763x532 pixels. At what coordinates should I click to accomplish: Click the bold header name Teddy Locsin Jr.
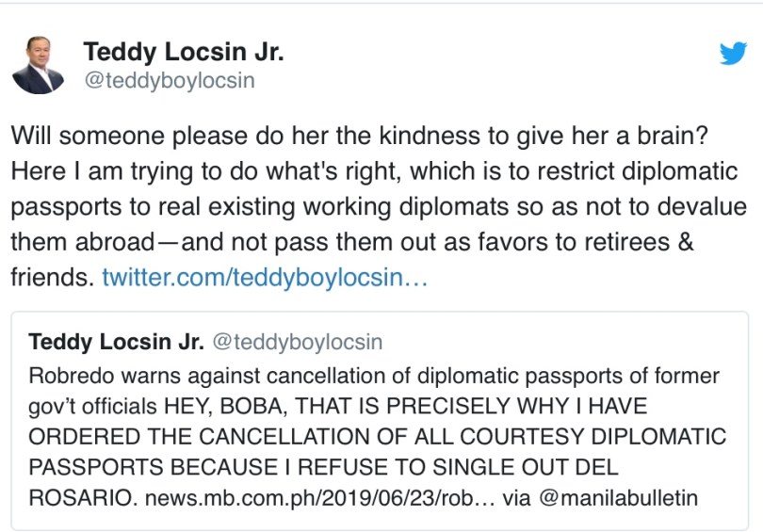point(183,53)
